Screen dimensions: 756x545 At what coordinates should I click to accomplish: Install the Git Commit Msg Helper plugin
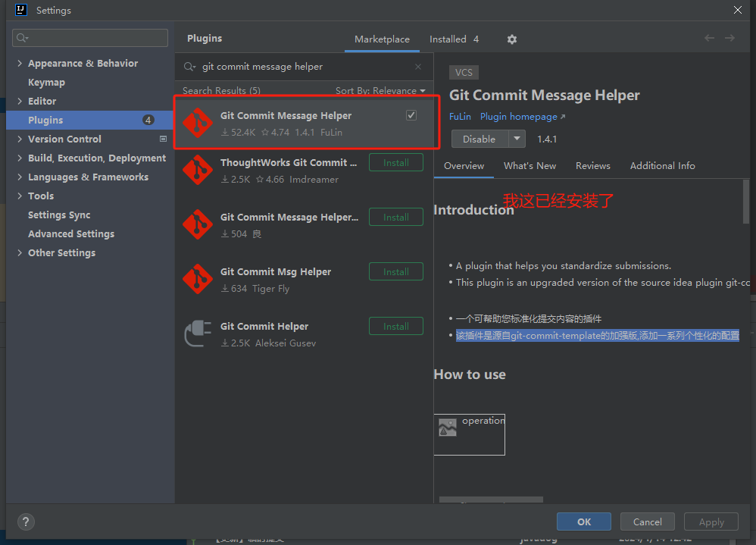395,271
